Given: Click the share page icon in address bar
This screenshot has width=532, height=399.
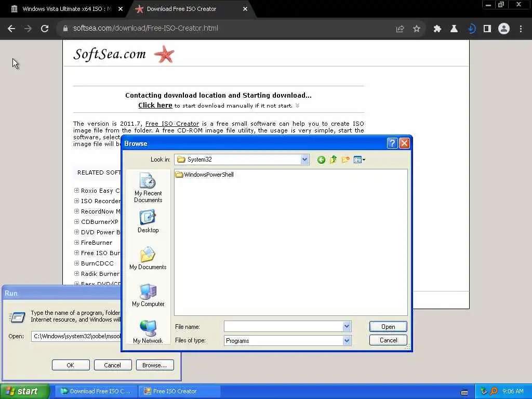Looking at the screenshot, I should [400, 29].
